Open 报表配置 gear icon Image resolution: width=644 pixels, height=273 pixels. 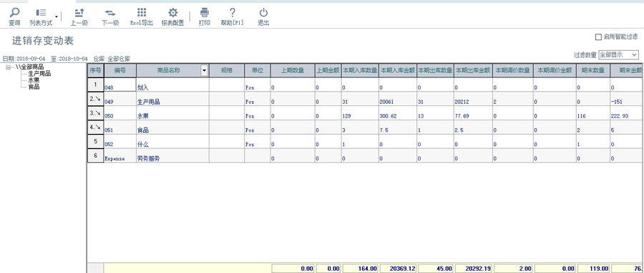[173, 13]
